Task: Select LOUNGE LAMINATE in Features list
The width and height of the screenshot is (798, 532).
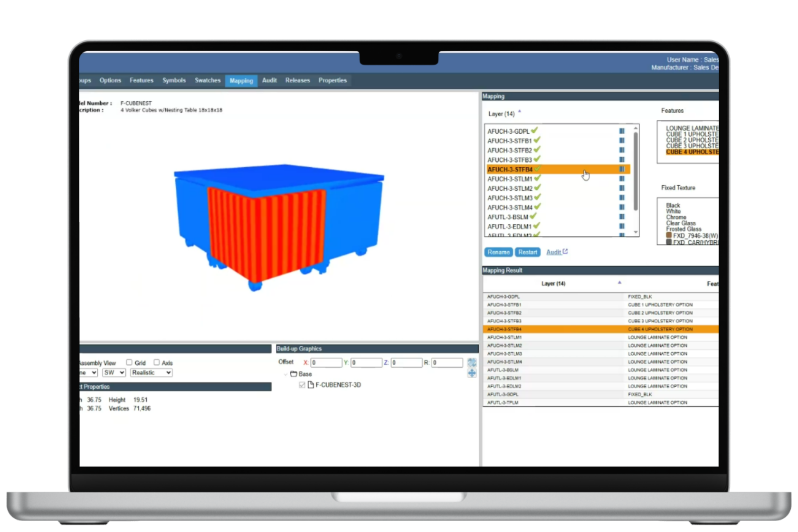Action: 692,128
